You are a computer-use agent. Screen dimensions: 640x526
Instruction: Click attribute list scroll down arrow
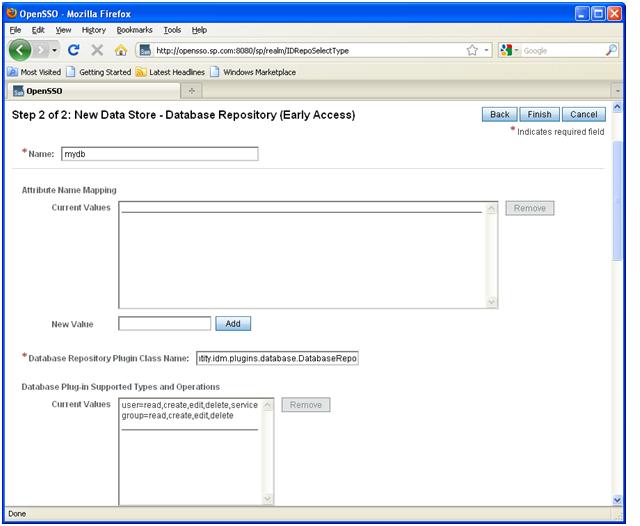pyautogui.click(x=491, y=302)
